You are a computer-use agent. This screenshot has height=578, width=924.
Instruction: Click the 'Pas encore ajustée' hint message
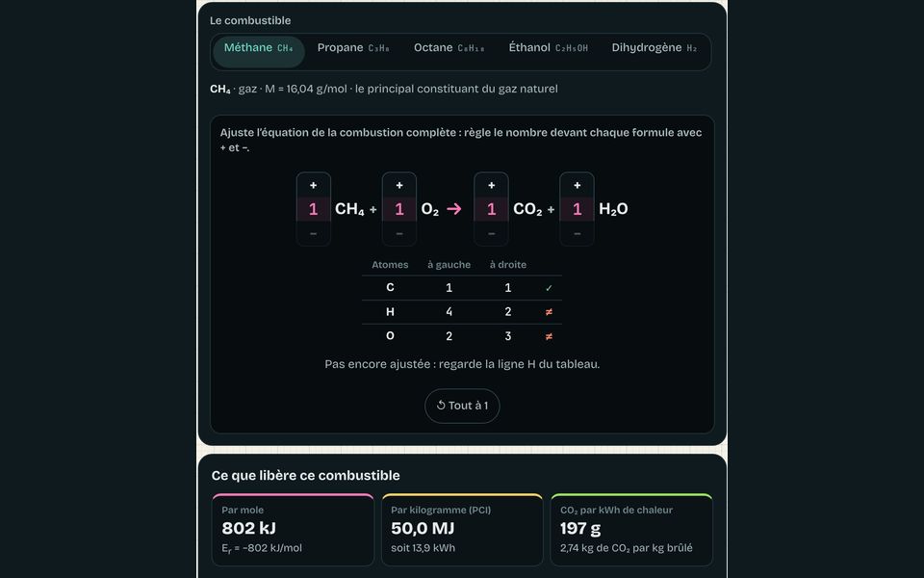(x=462, y=364)
